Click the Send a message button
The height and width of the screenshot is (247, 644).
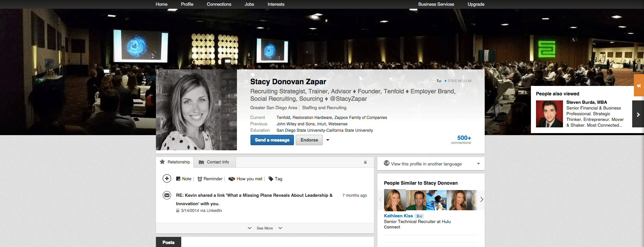coord(272,140)
